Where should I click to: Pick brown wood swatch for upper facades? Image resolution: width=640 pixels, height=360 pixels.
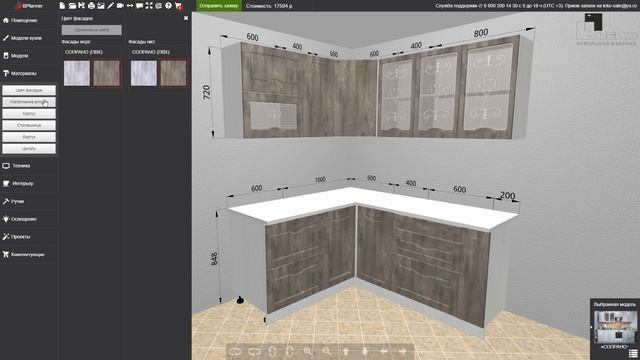pyautogui.click(x=107, y=73)
